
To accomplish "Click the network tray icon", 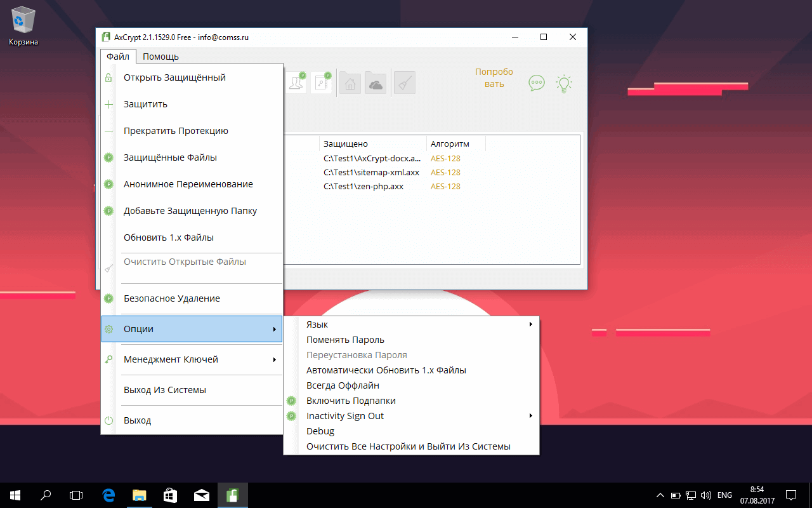I will [691, 495].
